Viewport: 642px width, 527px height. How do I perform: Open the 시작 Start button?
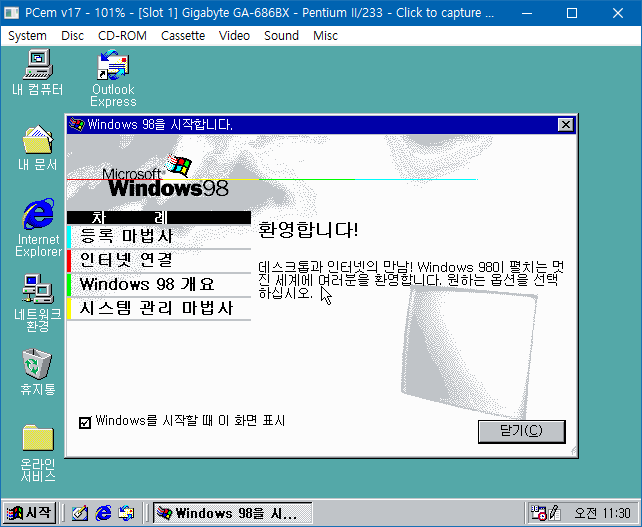29,513
